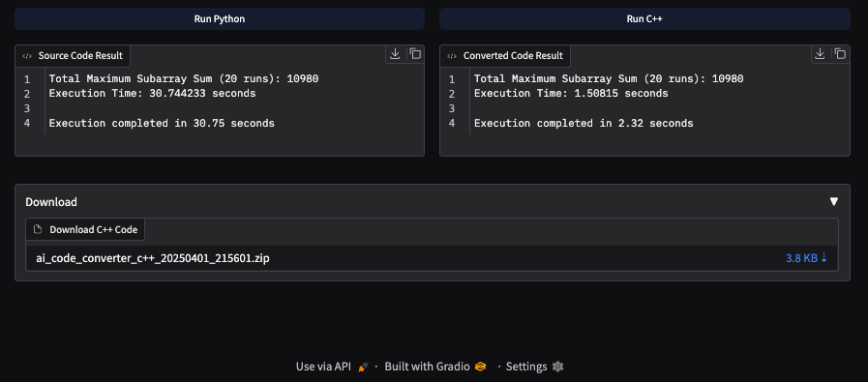Copy the Converted Code Result output
Image resolution: width=868 pixels, height=382 pixels.
[x=840, y=54]
